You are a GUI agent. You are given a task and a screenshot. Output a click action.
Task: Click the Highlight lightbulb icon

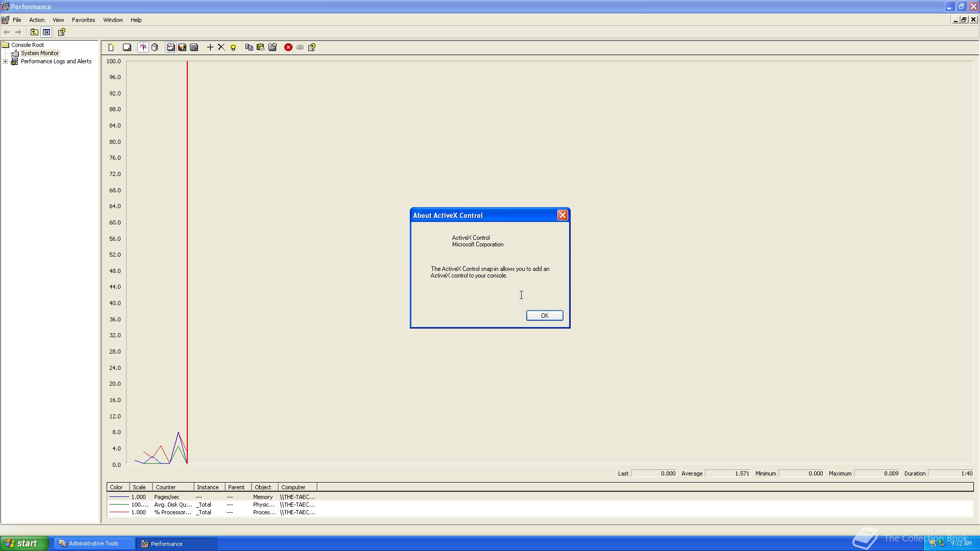point(233,47)
